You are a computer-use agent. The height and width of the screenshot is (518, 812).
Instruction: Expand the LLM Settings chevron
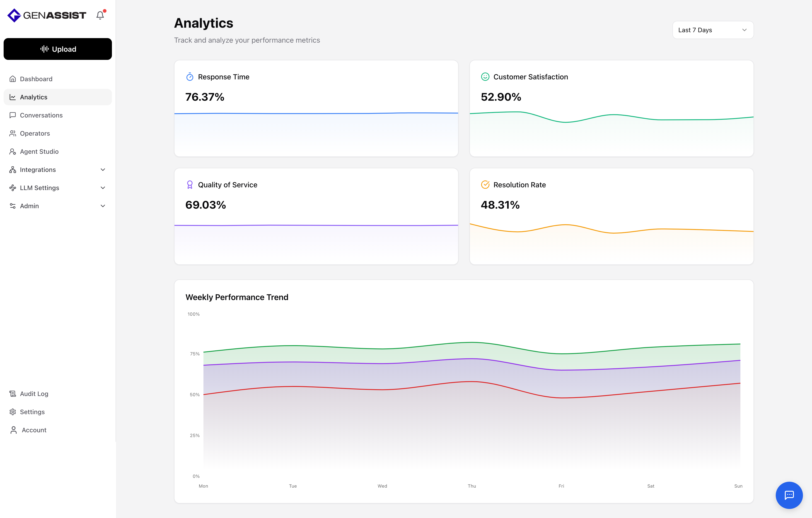click(103, 188)
